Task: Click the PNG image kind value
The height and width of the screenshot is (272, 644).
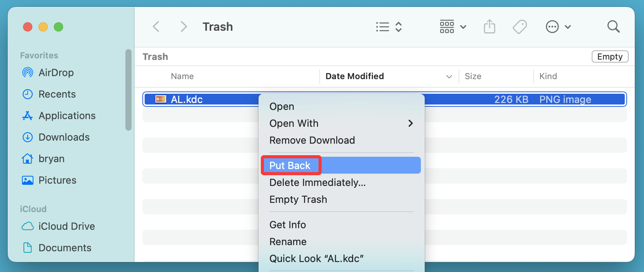Action: coord(565,100)
